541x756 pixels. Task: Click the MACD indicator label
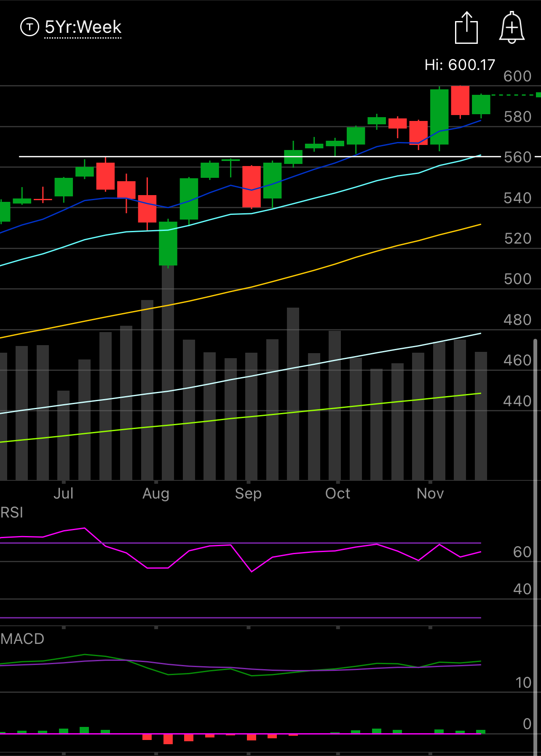(22, 639)
